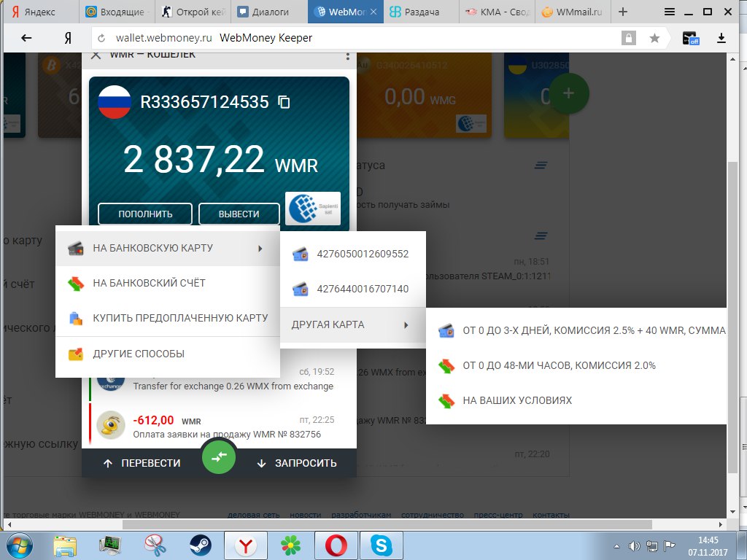Screen dimensions: 747x560
Task: Open Skype from the taskbar
Action: tap(381, 545)
